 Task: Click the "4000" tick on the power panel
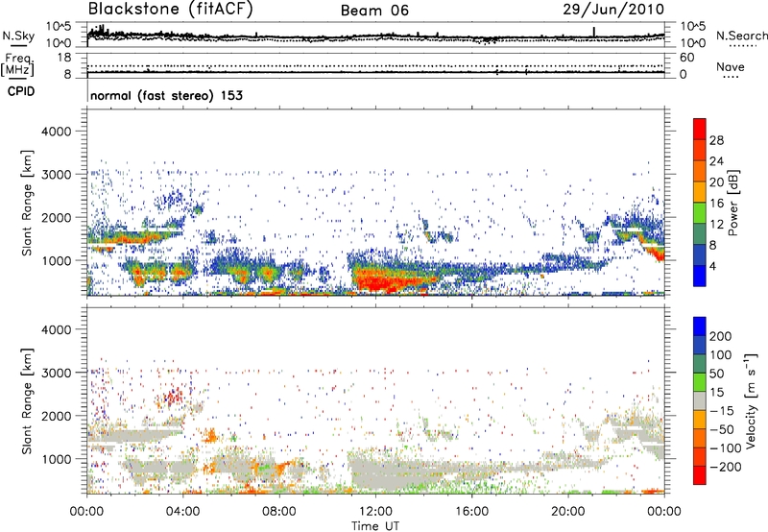(x=56, y=132)
